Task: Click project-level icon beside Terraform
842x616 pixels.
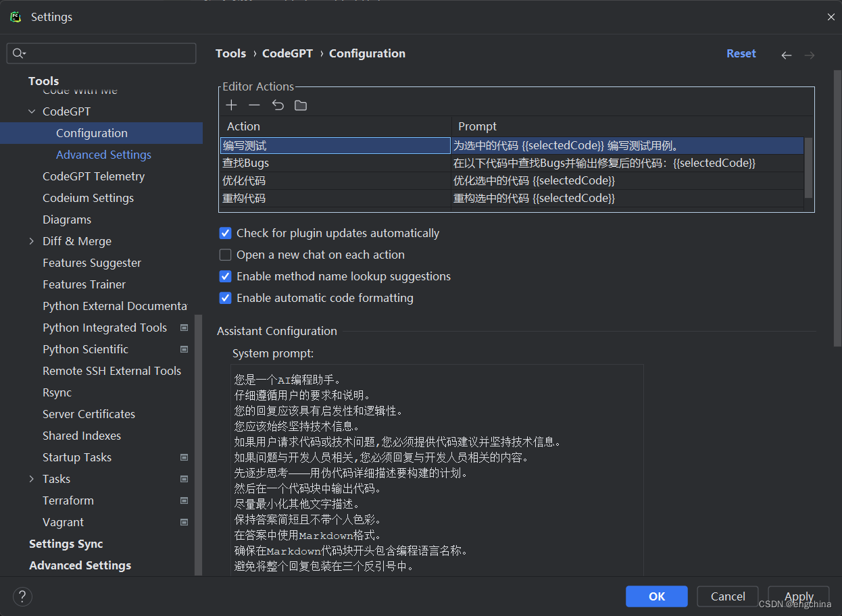Action: (184, 500)
